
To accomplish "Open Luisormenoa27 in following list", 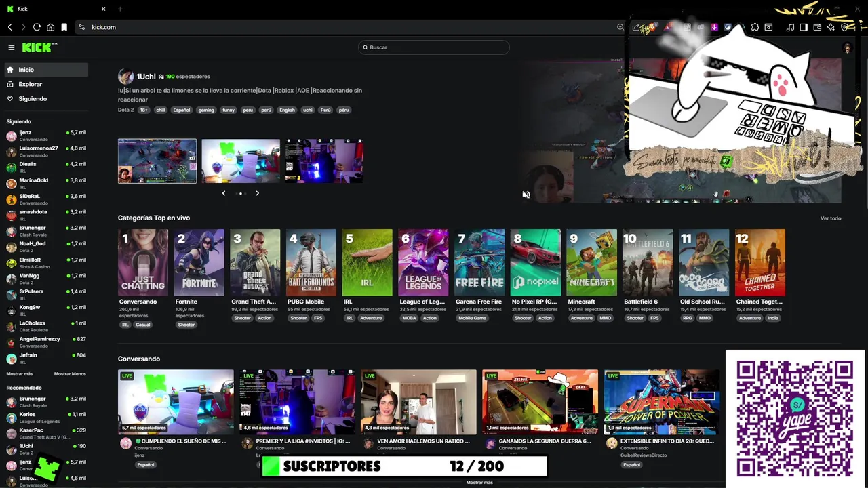I will click(45, 151).
